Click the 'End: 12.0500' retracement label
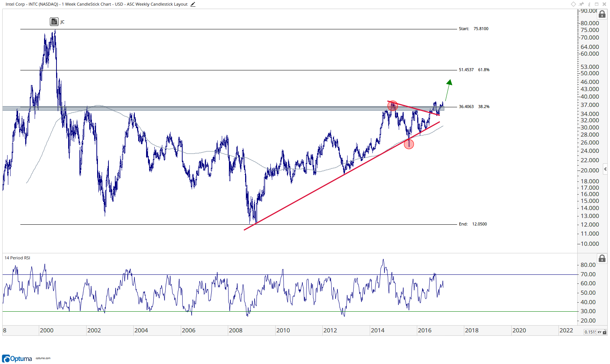 (473, 224)
